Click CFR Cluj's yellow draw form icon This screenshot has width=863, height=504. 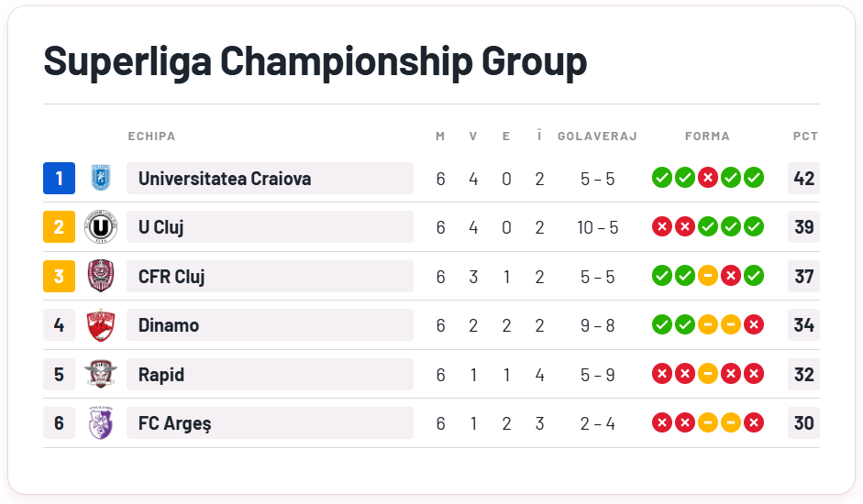click(x=707, y=276)
